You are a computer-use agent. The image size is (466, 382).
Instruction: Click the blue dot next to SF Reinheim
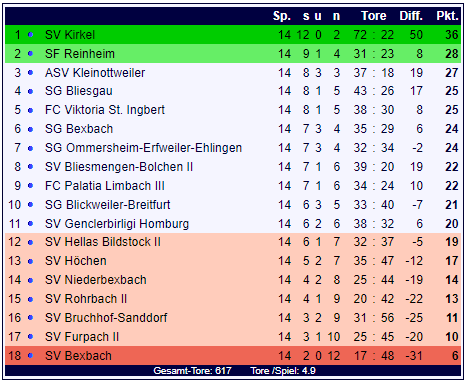30,54
